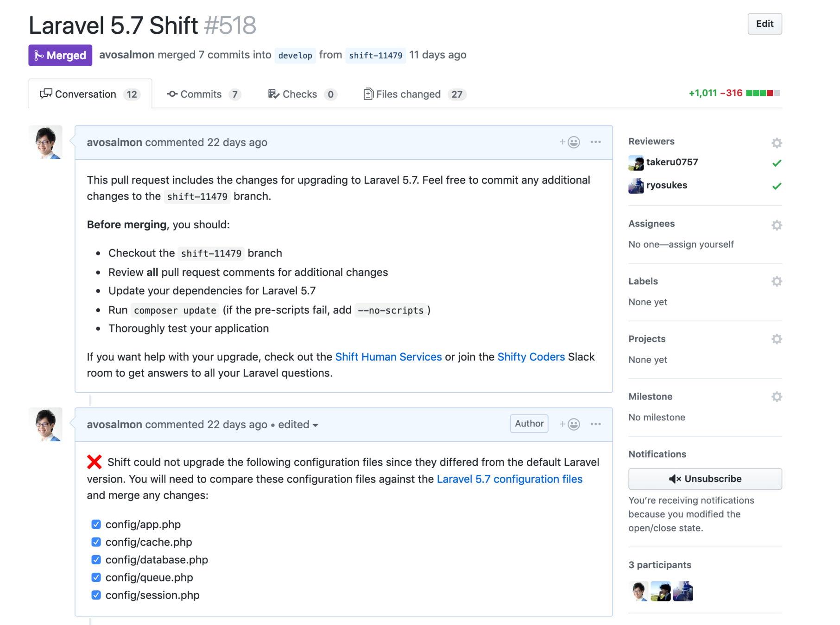Open the Milestone settings gear
This screenshot has height=625, width=840.
(777, 396)
